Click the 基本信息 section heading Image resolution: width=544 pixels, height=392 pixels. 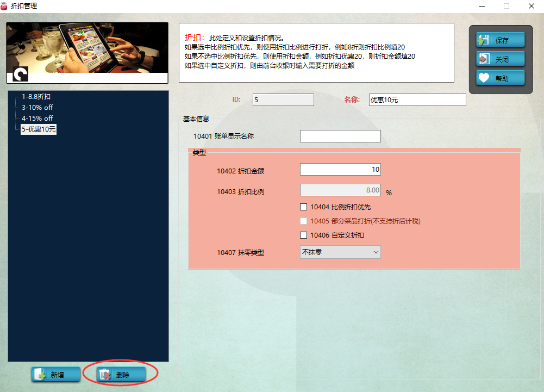tap(196, 119)
